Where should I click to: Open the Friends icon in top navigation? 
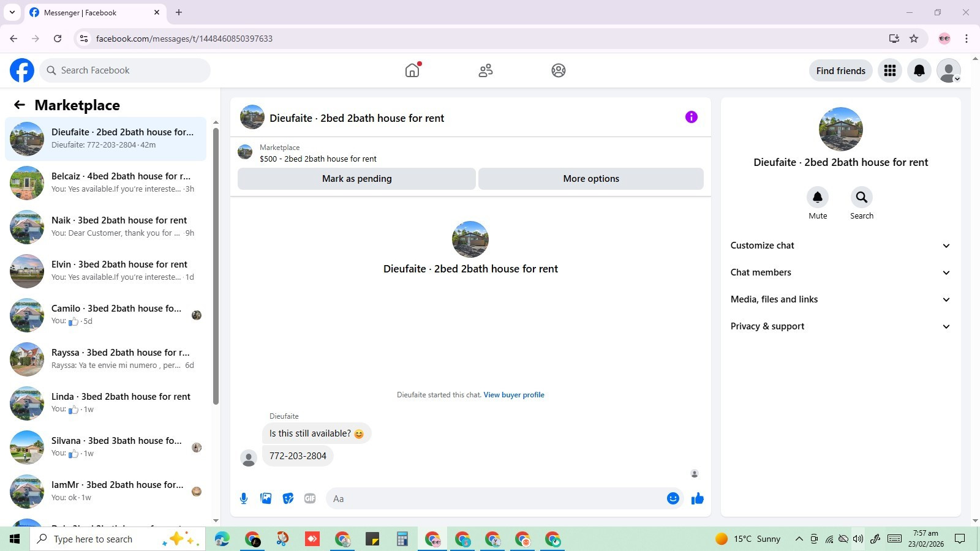pyautogui.click(x=486, y=70)
